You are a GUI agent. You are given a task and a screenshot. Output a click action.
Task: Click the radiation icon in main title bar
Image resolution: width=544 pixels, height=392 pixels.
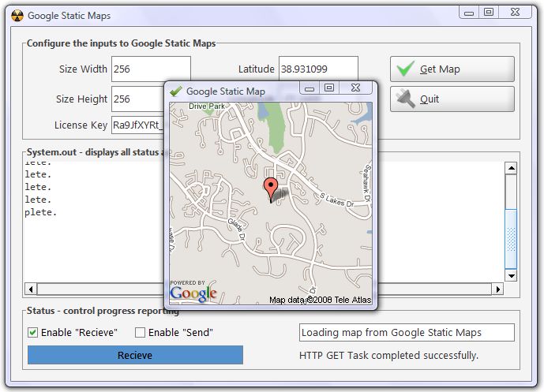pos(17,16)
